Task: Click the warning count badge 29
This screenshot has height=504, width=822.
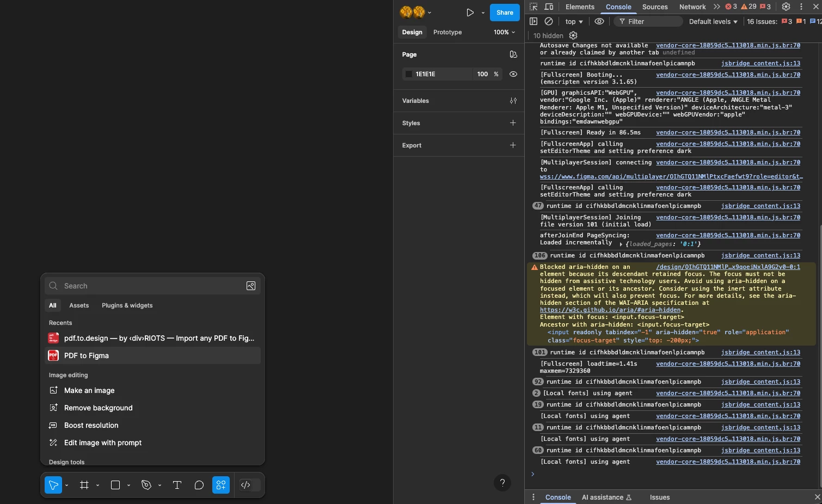Action: 749,7
